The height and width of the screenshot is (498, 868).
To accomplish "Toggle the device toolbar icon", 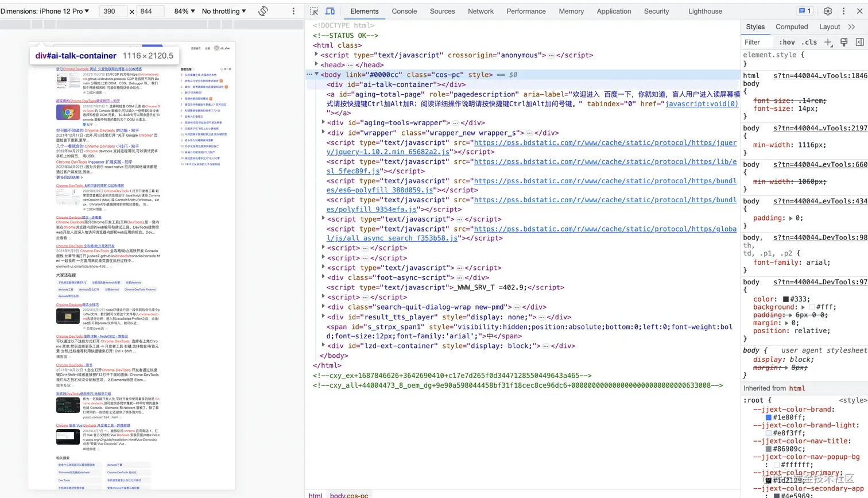I will (330, 11).
